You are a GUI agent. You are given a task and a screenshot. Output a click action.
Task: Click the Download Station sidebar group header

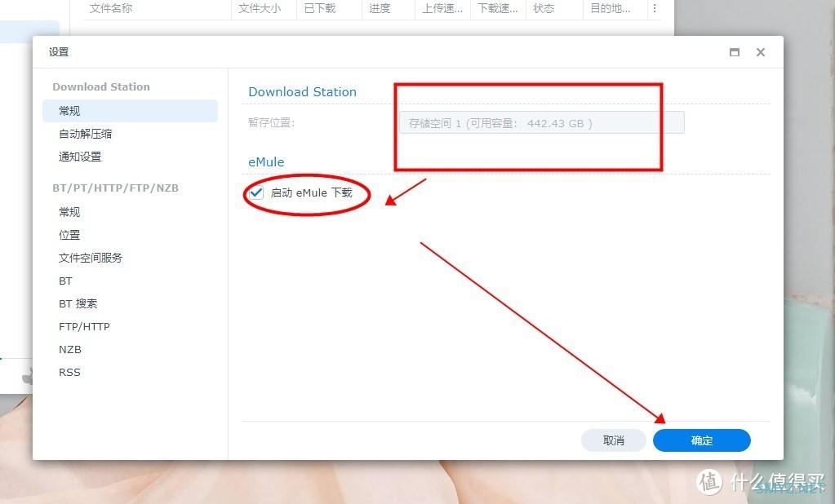click(x=101, y=86)
